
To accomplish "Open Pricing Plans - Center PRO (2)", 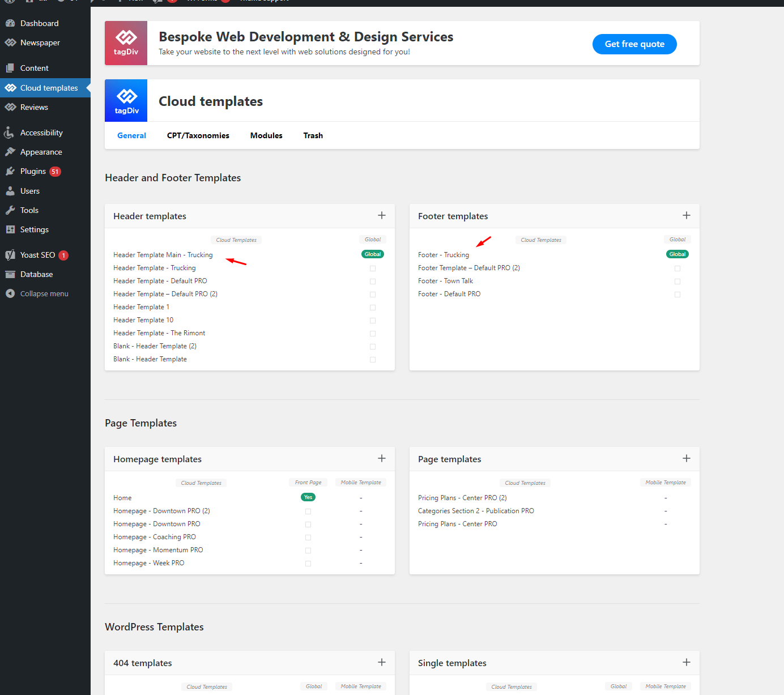I will pos(462,498).
